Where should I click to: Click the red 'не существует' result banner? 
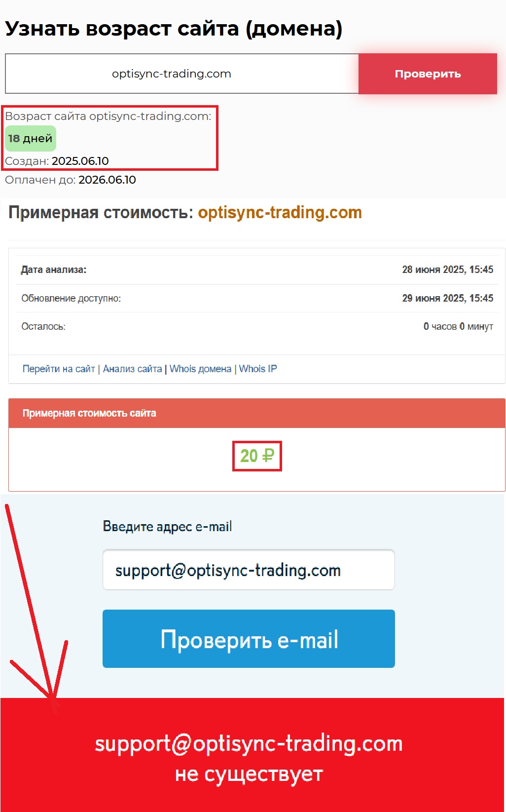[253, 755]
